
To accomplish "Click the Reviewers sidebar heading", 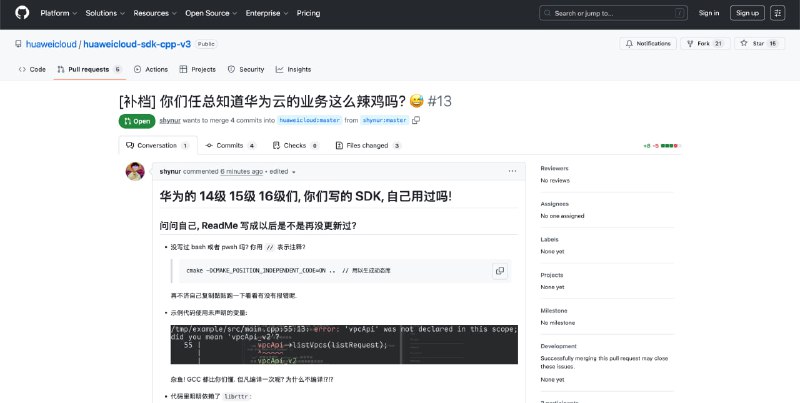I will click(x=554, y=168).
